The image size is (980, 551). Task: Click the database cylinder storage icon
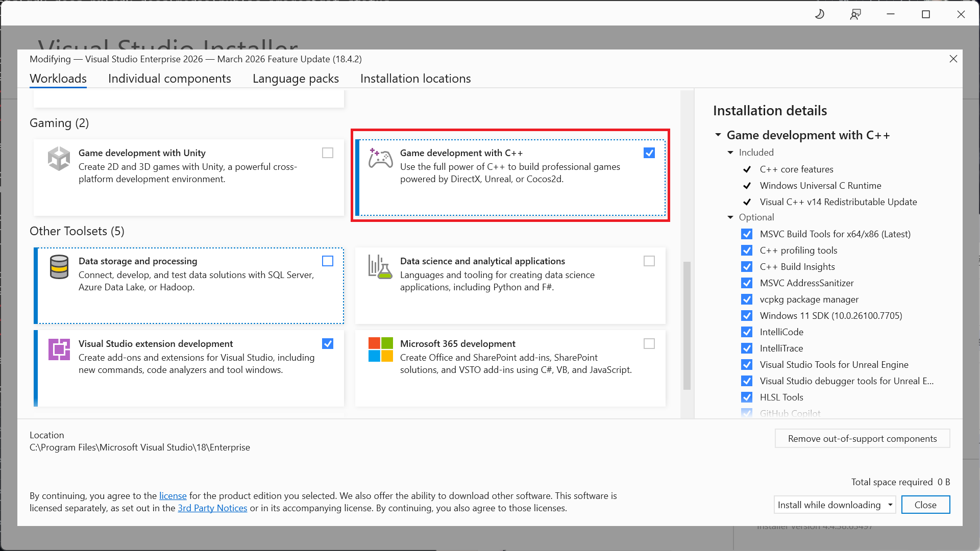coord(59,267)
